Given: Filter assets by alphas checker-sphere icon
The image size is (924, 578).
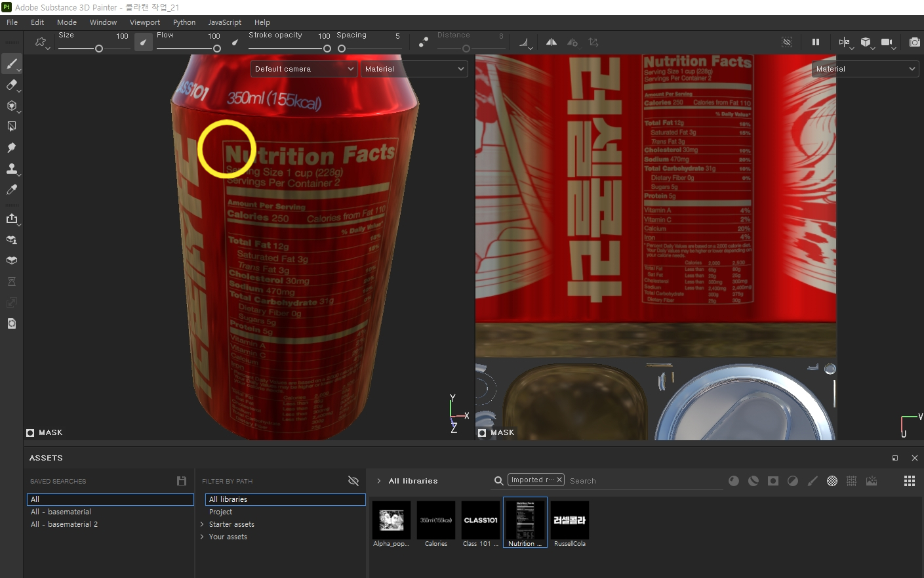Looking at the screenshot, I should (x=832, y=481).
